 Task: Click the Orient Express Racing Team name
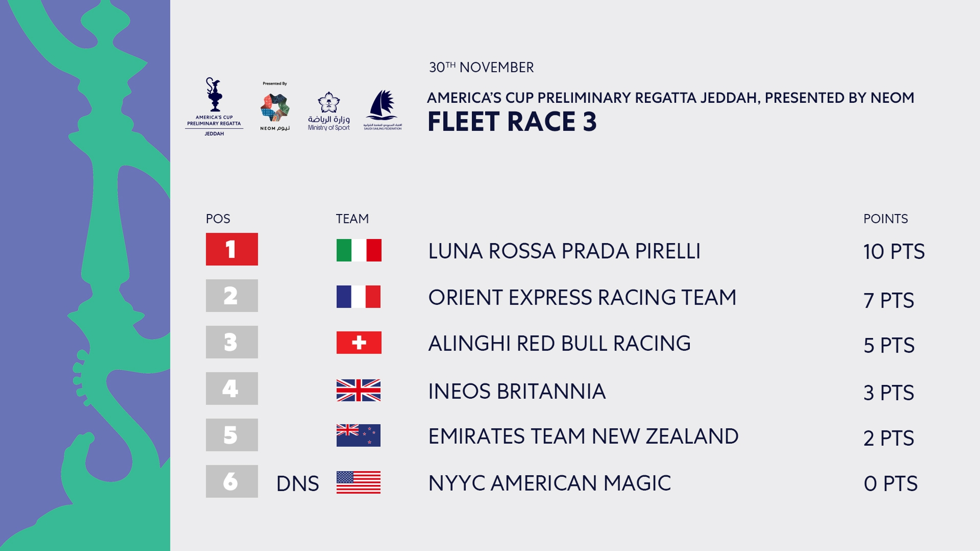pyautogui.click(x=582, y=298)
